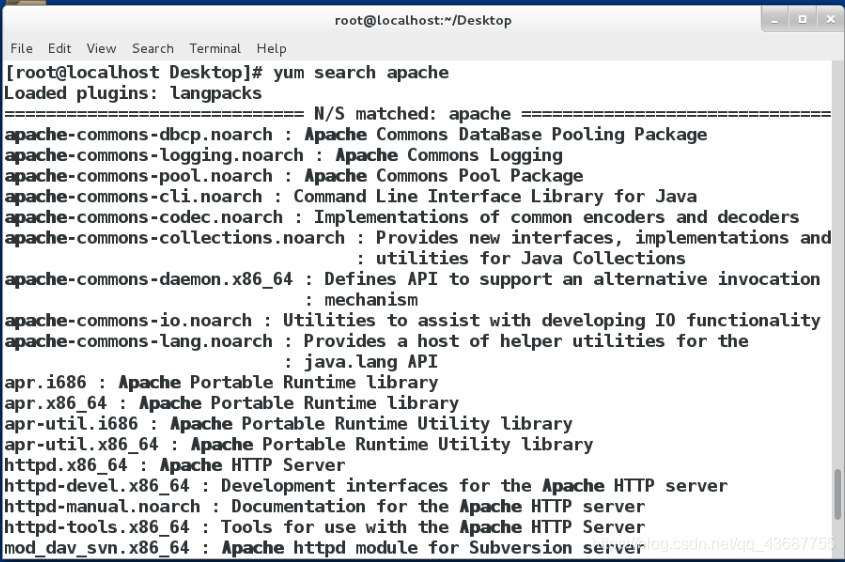
Task: Click the httpd-devel.x86_64 package name
Action: point(97,485)
